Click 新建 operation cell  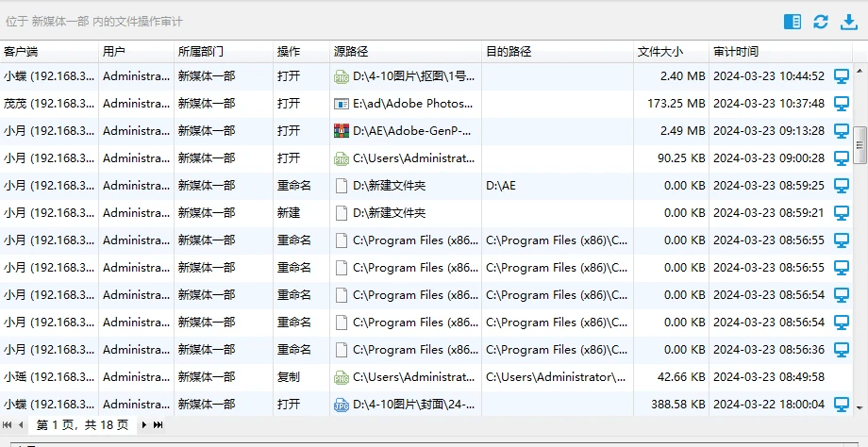click(289, 213)
